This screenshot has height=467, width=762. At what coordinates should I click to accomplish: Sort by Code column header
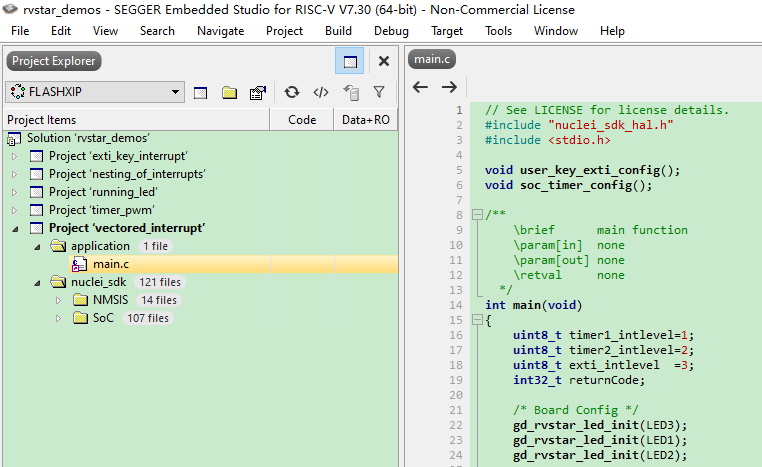[x=302, y=120]
